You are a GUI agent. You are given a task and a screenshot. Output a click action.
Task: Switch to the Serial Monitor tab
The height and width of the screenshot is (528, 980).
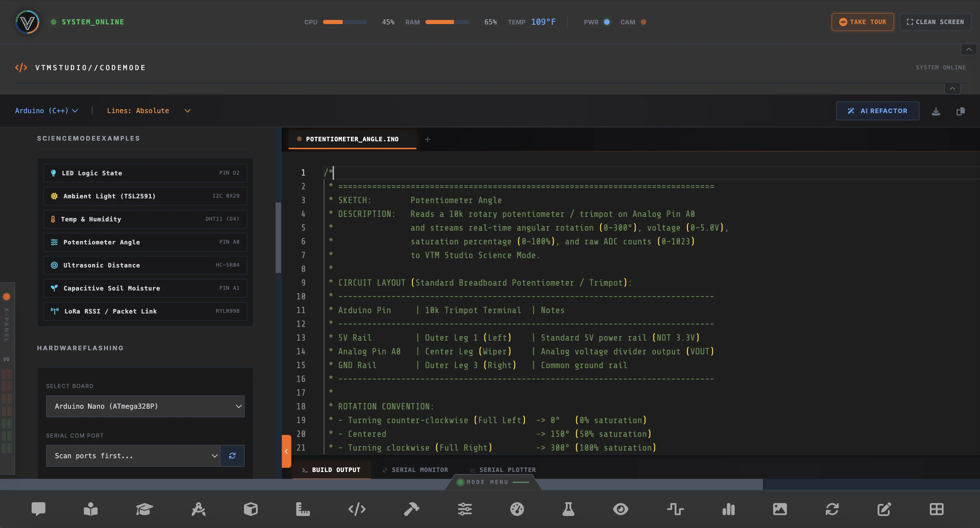pyautogui.click(x=415, y=470)
